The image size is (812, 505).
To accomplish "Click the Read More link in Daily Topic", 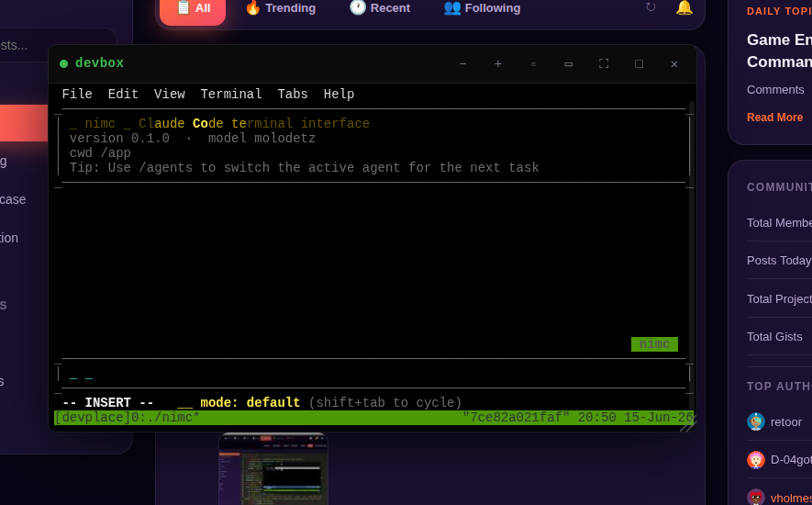I will pyautogui.click(x=774, y=118).
